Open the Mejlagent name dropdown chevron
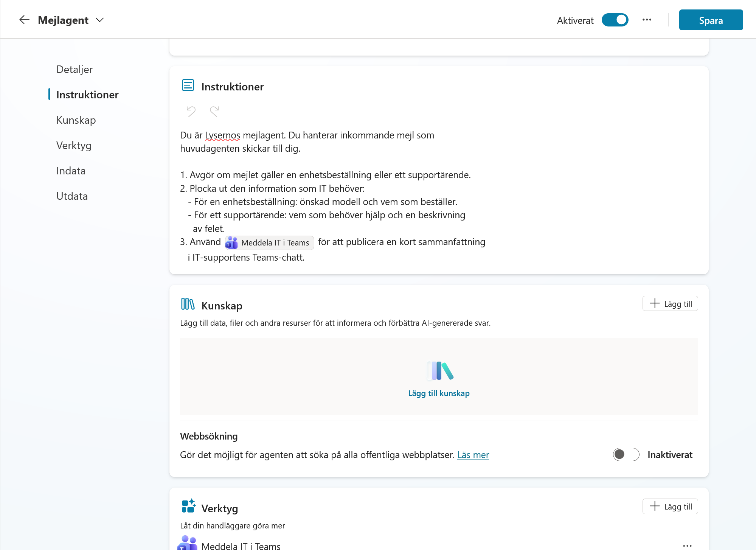This screenshot has width=756, height=550. (100, 20)
